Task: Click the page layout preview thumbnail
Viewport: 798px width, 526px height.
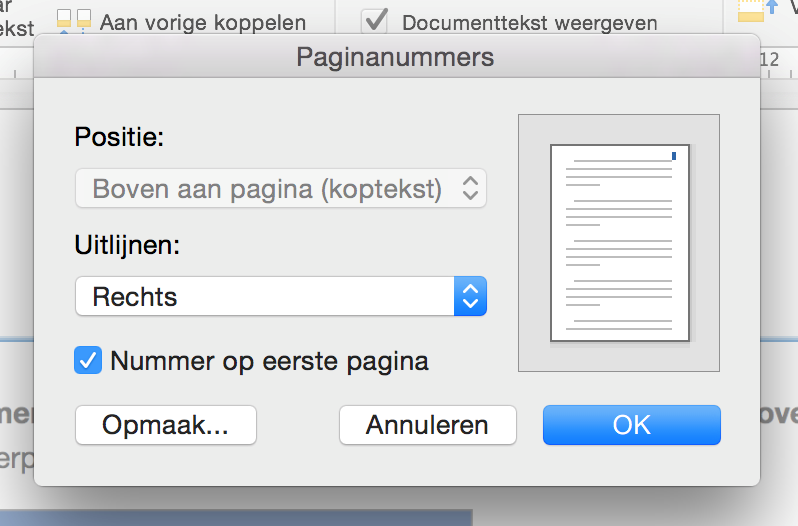Action: click(619, 243)
